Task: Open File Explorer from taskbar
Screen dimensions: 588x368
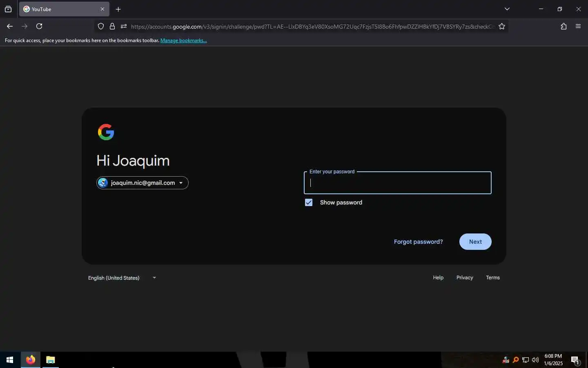Action: click(51, 360)
